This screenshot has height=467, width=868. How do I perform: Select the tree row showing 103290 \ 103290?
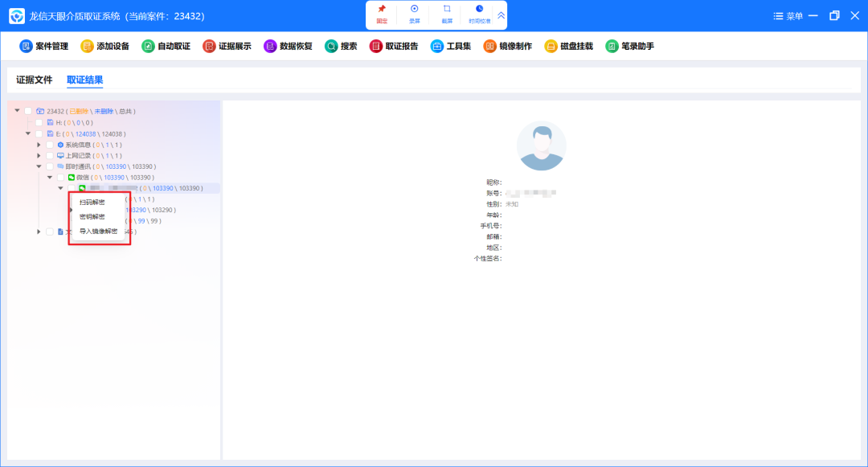[150, 210]
